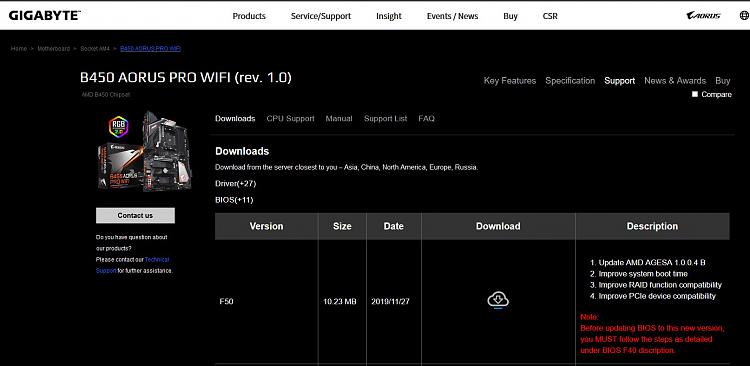Open the Buy menu in top navigation
This screenshot has height=366, width=750.
click(510, 16)
